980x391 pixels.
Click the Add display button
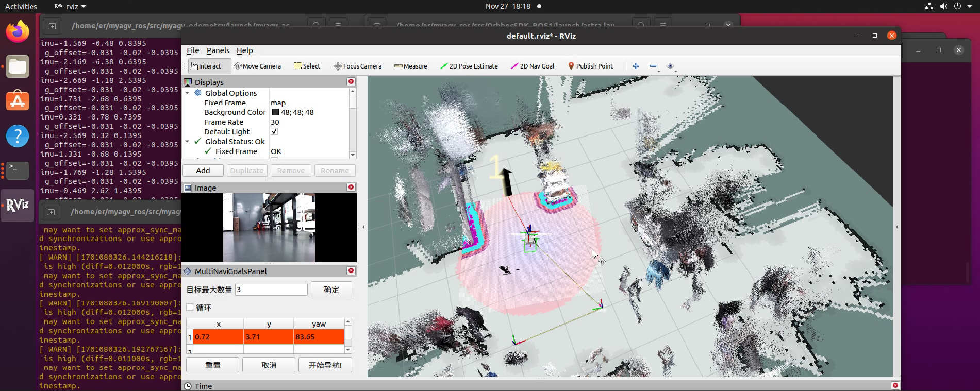pos(203,171)
